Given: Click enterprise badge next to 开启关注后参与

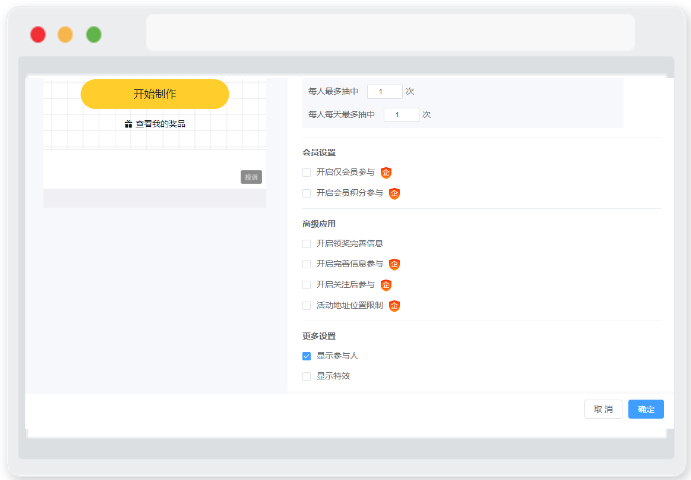Looking at the screenshot, I should pos(386,285).
